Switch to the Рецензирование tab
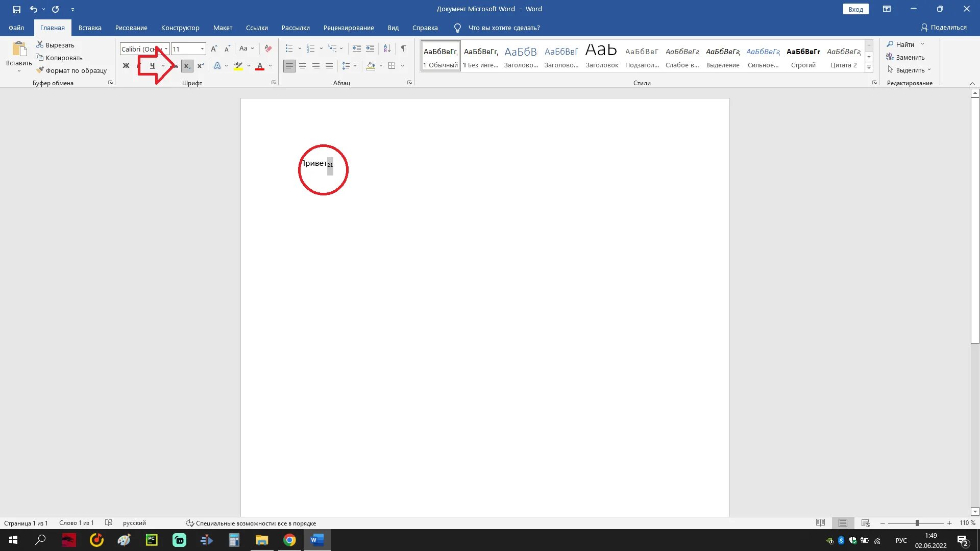This screenshot has width=980, height=551. (348, 28)
